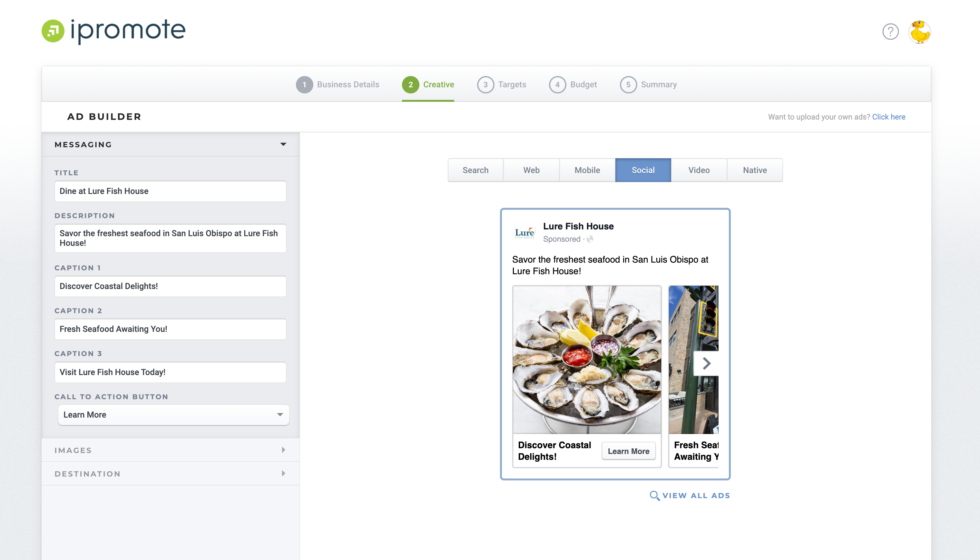The image size is (980, 560).
Task: Switch to the Native ad tab
Action: click(x=755, y=170)
